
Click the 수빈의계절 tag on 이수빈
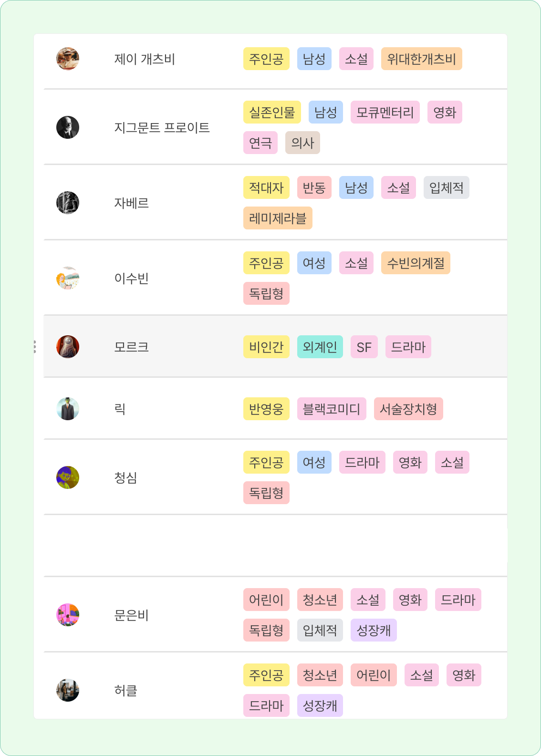pyautogui.click(x=416, y=263)
